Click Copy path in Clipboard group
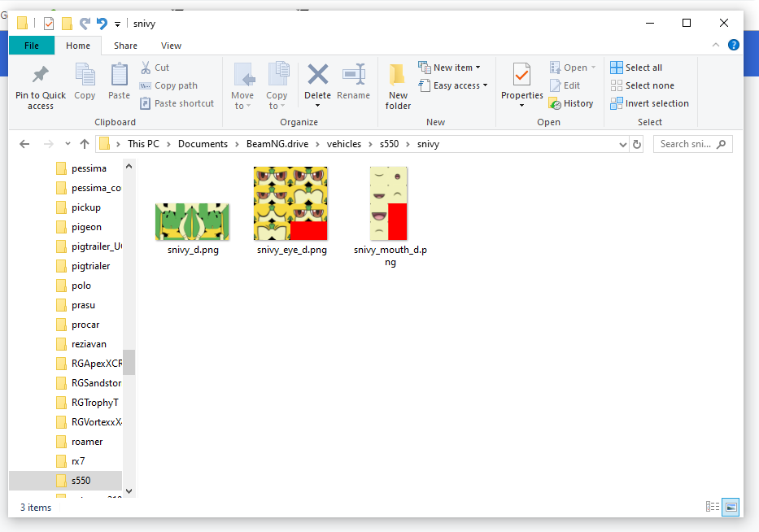 168,85
